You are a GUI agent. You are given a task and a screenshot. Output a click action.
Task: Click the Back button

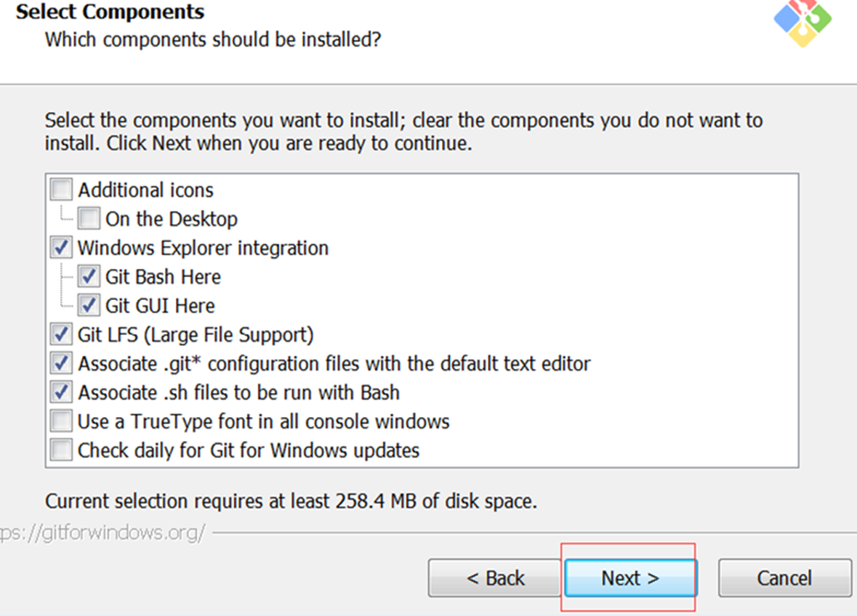coord(494,577)
